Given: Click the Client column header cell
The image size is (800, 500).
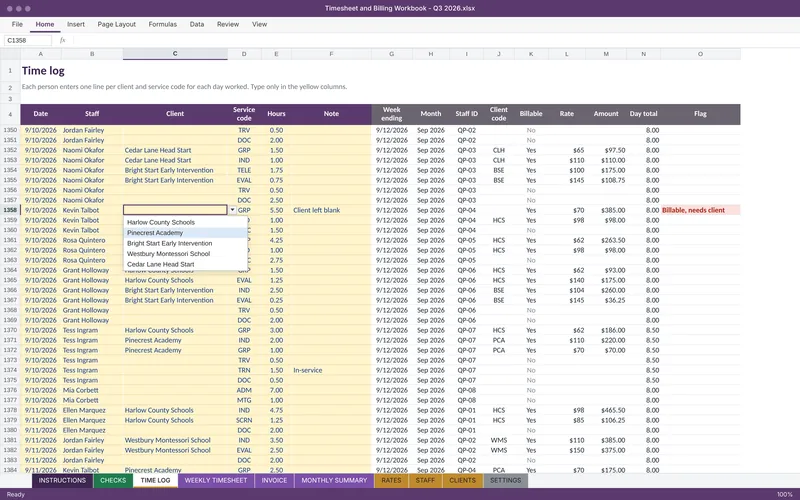Looking at the screenshot, I should 175,114.
